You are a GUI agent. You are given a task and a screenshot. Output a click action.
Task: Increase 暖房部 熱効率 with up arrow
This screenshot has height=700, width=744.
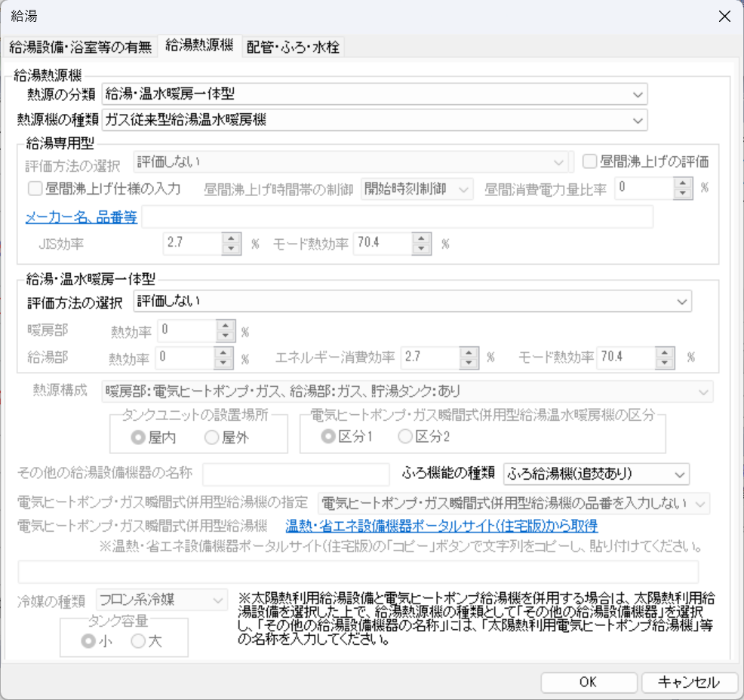tap(226, 326)
